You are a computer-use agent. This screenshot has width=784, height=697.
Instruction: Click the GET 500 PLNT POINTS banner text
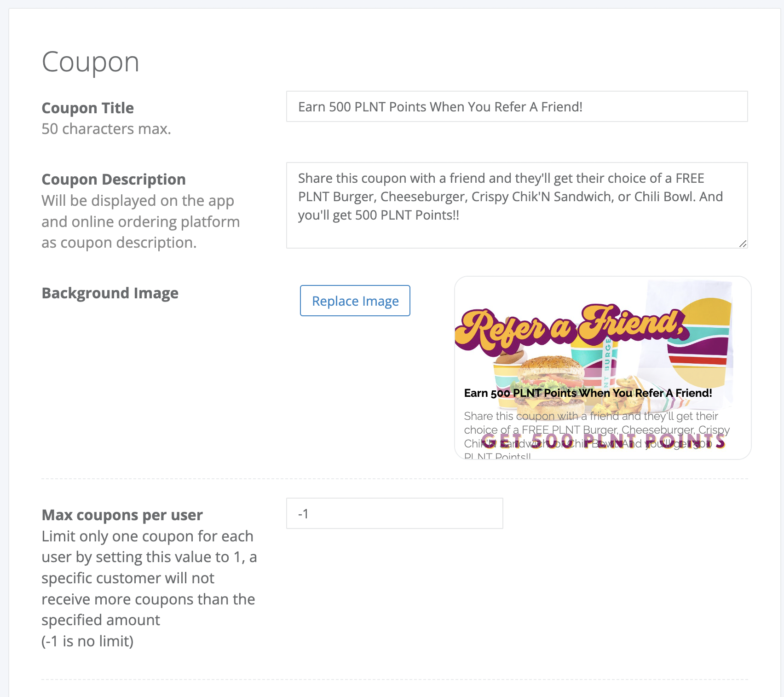coord(603,441)
